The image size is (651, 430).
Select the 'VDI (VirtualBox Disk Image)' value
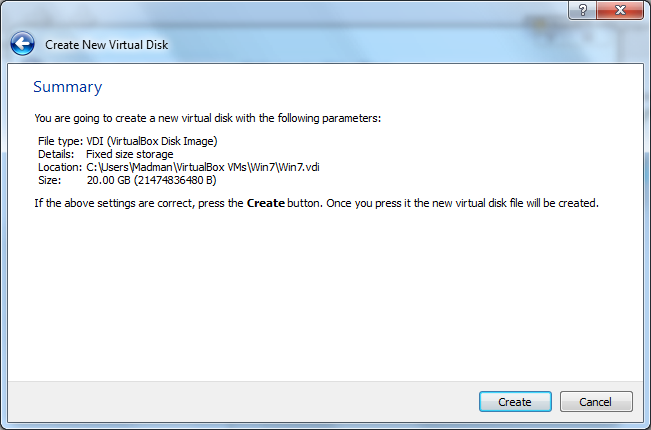pyautogui.click(x=152, y=141)
